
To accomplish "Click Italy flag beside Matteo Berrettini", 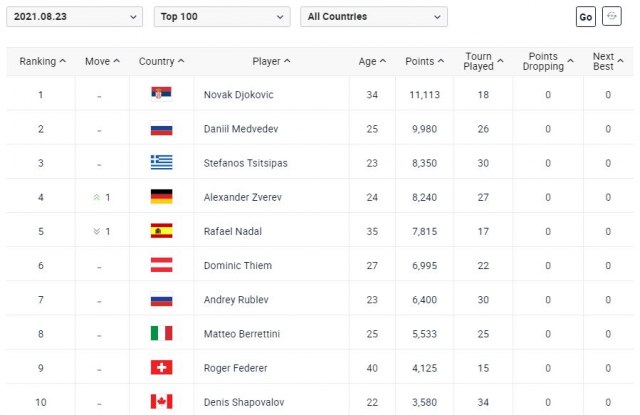I will pos(161,333).
